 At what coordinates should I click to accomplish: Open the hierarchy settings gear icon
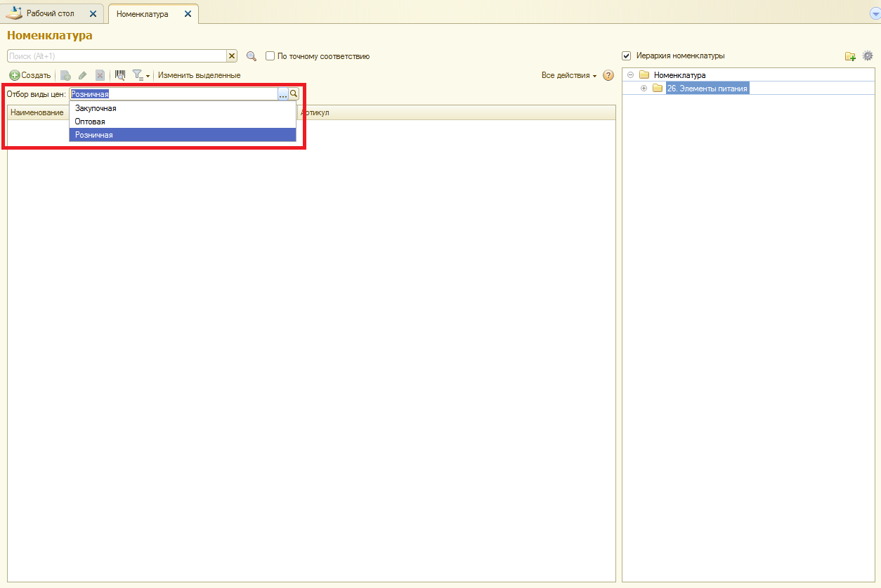pos(868,56)
